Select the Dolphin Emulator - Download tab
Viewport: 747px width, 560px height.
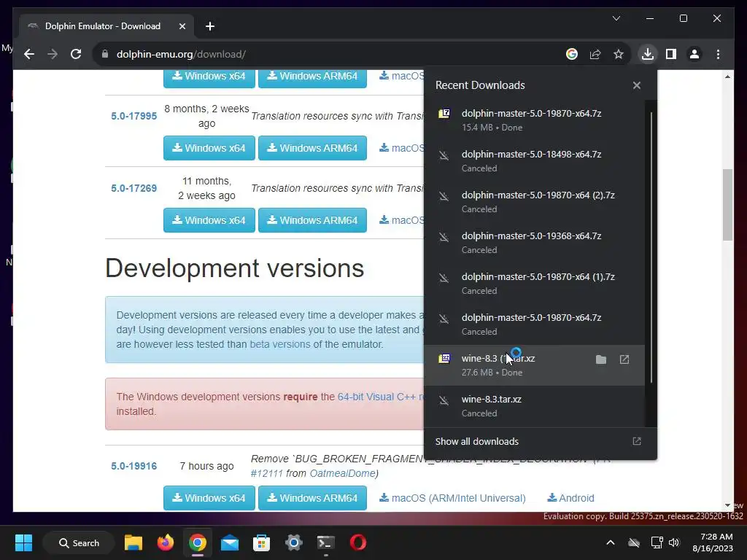pos(107,26)
